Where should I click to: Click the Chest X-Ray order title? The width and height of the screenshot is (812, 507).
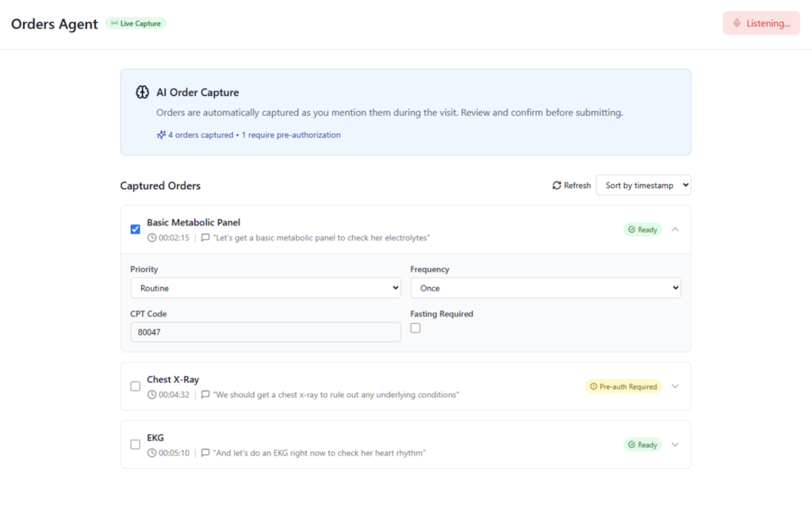coord(173,379)
